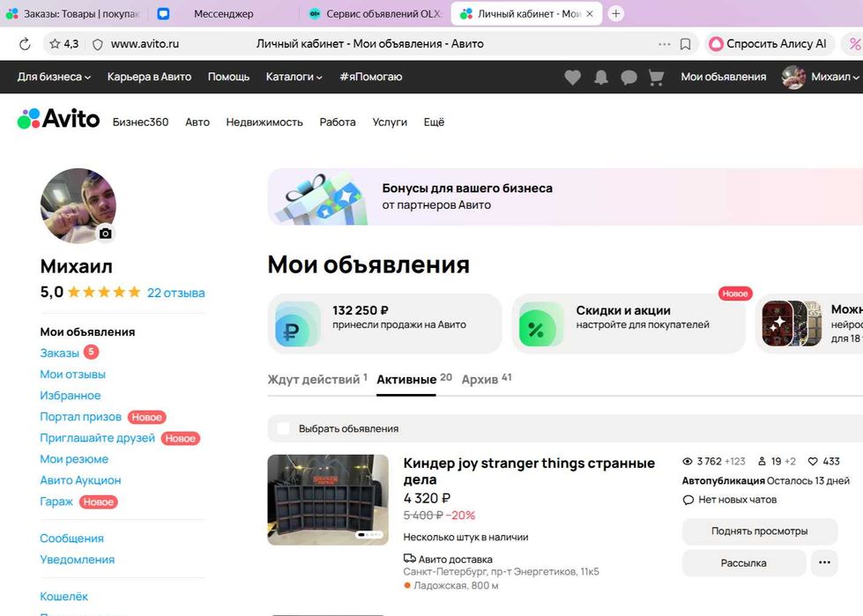
Task: Click the gift box banner image
Action: (x=322, y=198)
